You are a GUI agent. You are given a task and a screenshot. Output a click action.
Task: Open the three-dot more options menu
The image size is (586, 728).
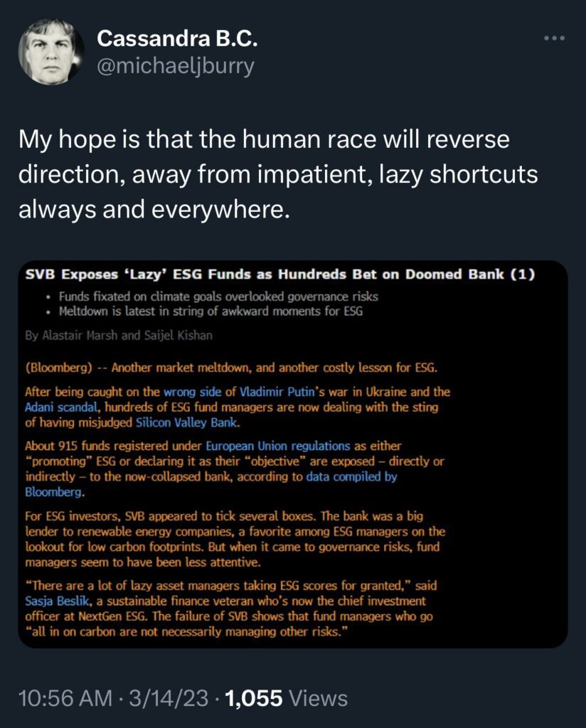click(x=553, y=39)
